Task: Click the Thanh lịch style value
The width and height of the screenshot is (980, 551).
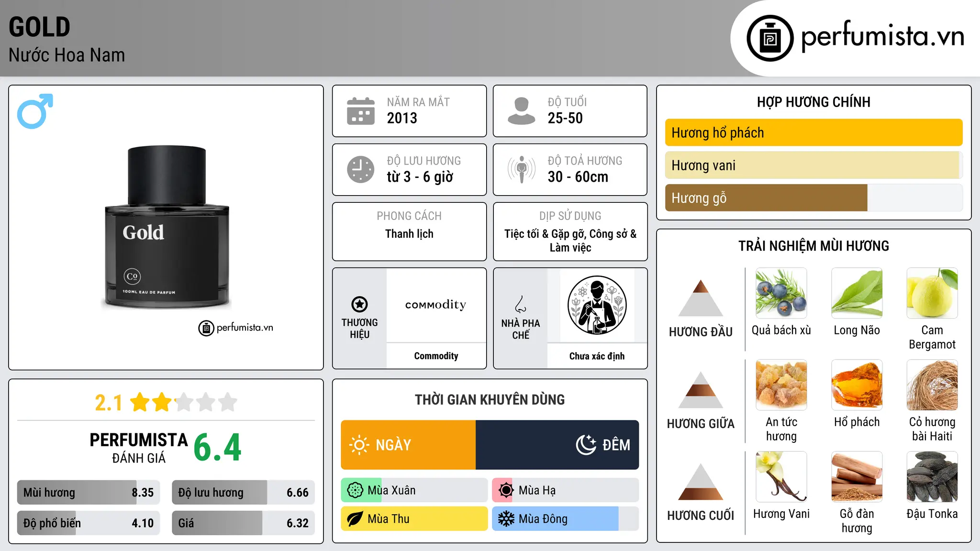Action: coord(409,234)
